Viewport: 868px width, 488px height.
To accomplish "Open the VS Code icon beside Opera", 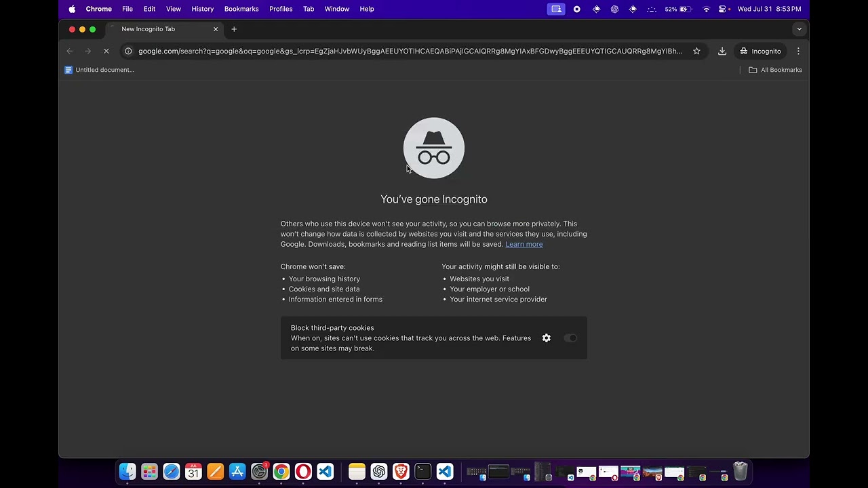I will 325,471.
